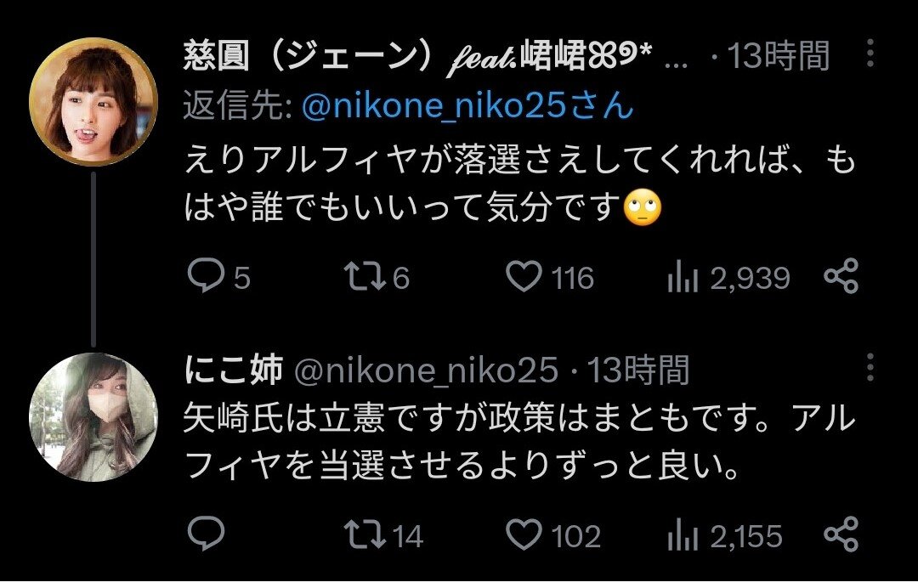This screenshot has height=588, width=918.
Task: Share にこ姉's tweet
Action: 841,534
